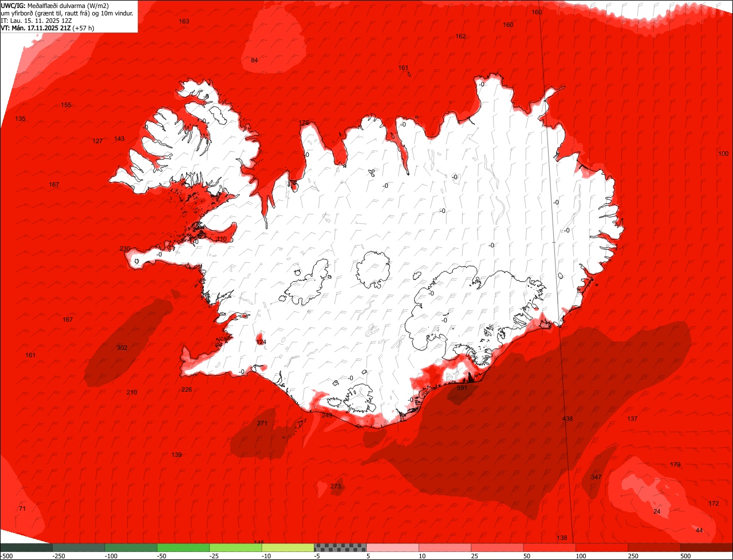This screenshot has height=560, width=733.
Task: Click the map value '24' in the light patch
Action: (657, 512)
